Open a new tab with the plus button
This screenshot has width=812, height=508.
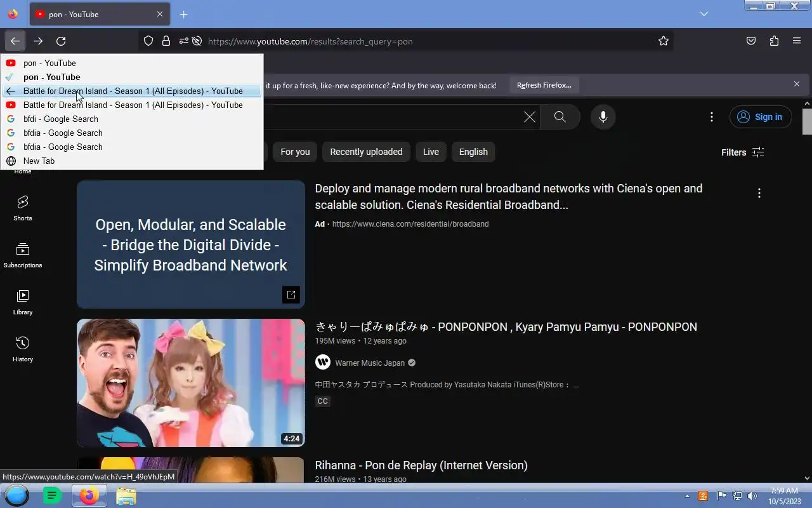click(183, 14)
